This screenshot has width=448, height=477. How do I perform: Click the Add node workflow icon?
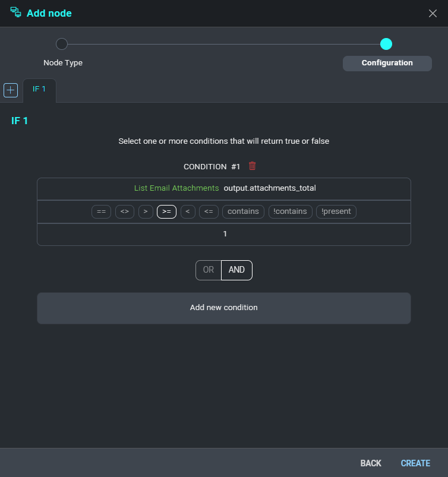15,12
